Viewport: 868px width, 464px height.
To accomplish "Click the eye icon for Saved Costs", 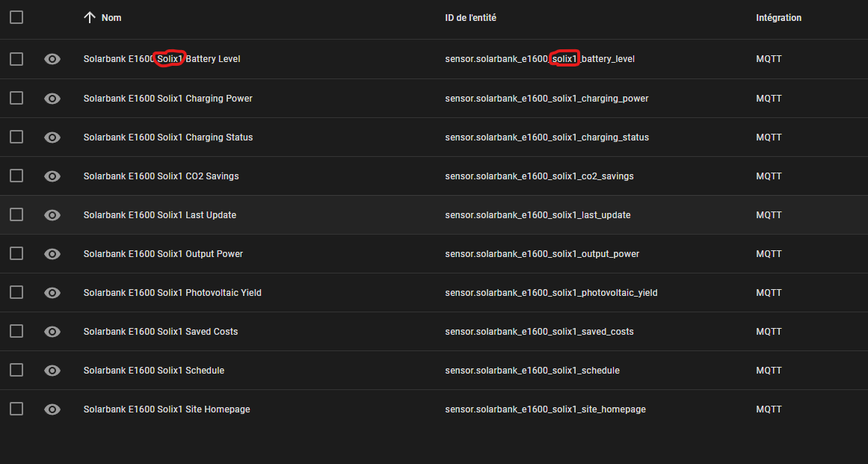I will click(52, 332).
